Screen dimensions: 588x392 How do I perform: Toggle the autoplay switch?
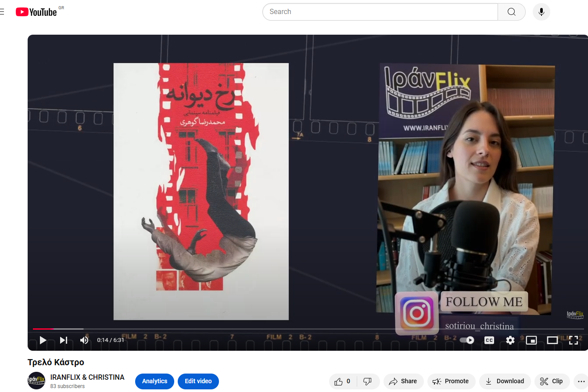coord(467,340)
